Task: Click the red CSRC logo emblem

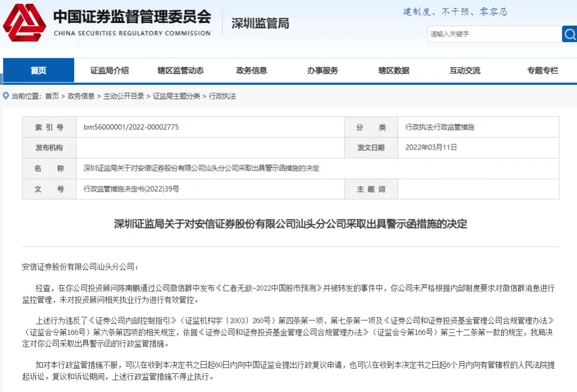Action: [x=24, y=23]
